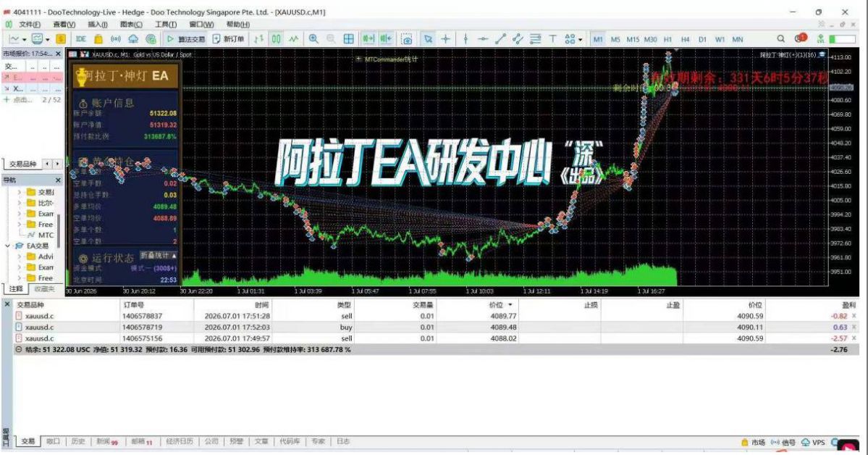Open 市场 link in status bar

coord(754,442)
